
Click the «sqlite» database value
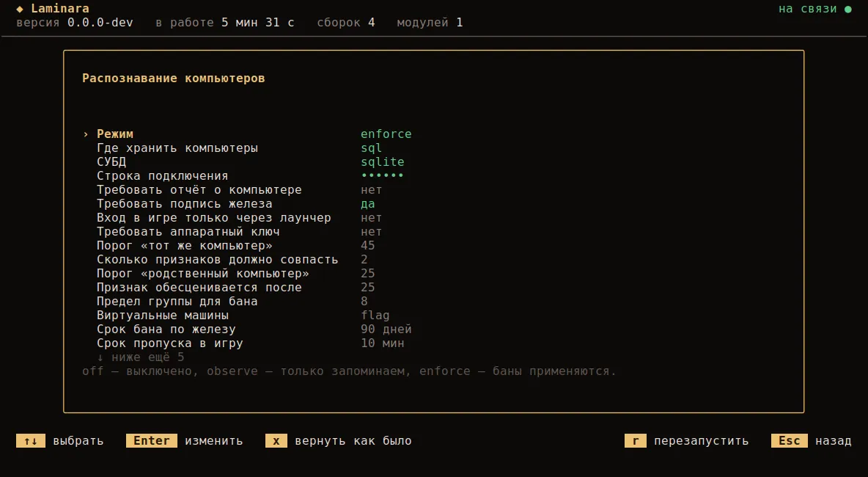pos(383,161)
